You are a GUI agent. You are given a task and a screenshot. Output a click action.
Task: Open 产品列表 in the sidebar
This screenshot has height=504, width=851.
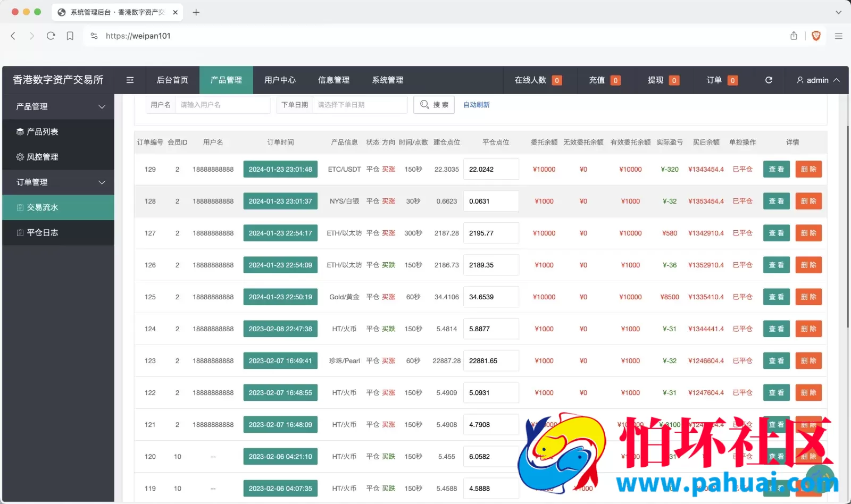coord(58,131)
